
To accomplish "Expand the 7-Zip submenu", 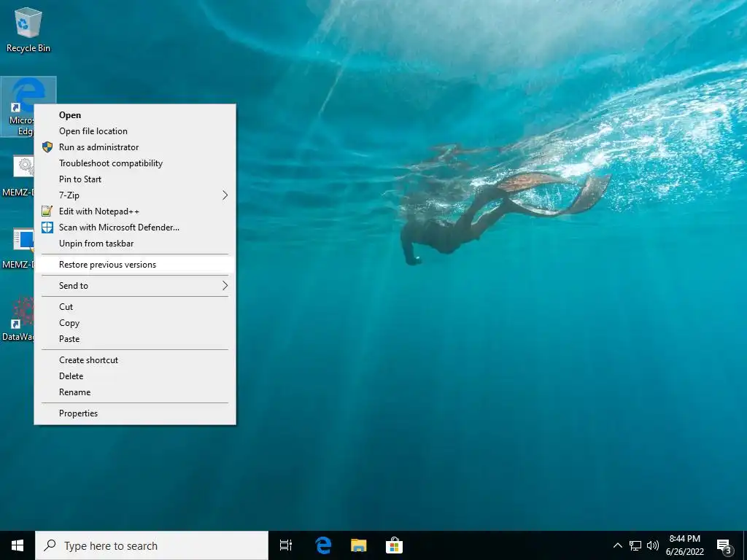I will pyautogui.click(x=135, y=195).
